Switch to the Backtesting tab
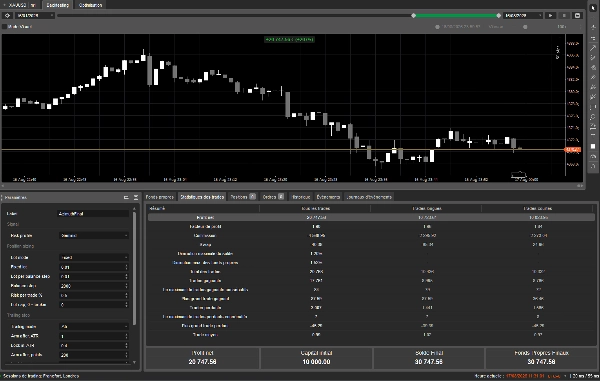600x381 pixels. 57,5
